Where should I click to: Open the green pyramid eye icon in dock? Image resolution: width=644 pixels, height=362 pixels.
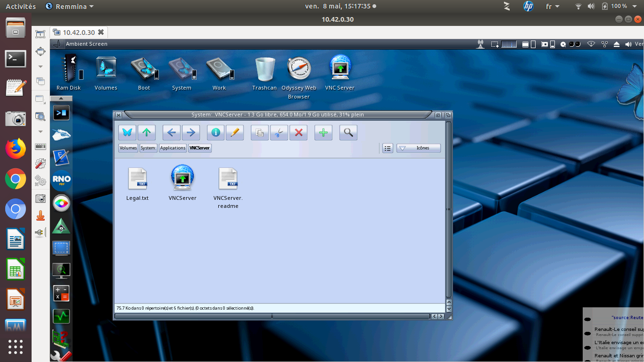(61, 226)
